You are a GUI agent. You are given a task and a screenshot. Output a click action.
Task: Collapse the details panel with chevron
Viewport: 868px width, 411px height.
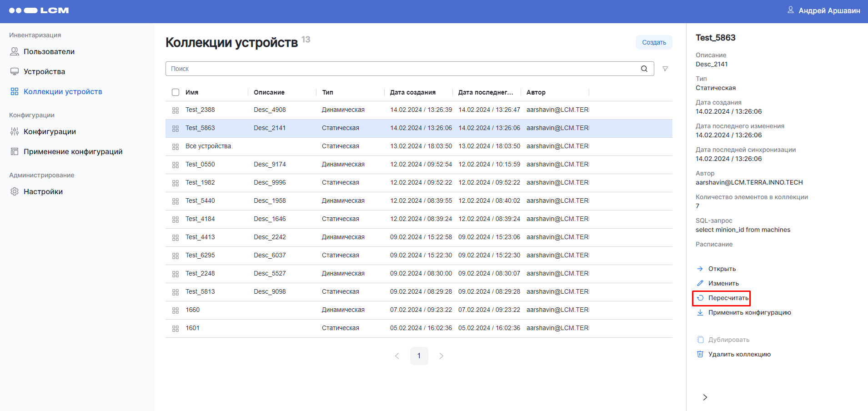tap(705, 397)
